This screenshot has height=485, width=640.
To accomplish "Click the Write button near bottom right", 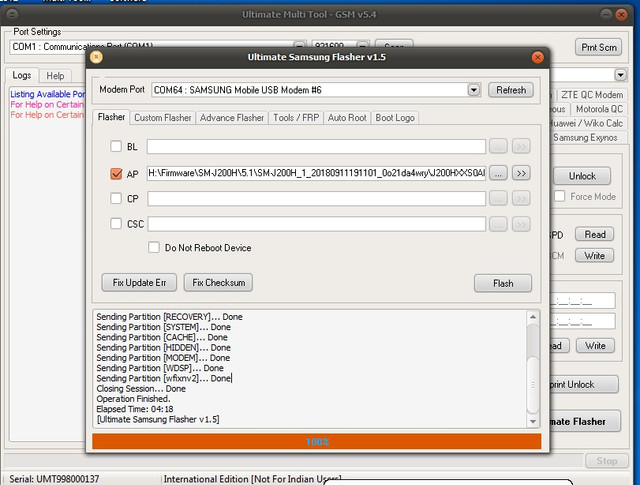I will pyautogui.click(x=595, y=346).
